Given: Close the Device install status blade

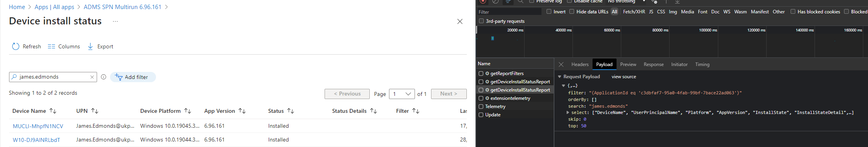Looking at the screenshot, I should pyautogui.click(x=460, y=21).
